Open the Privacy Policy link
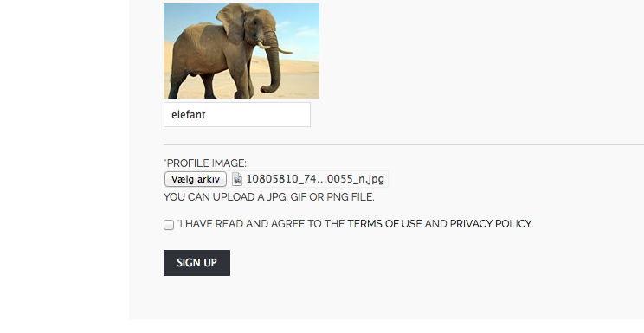This screenshot has height=333, width=644. pyautogui.click(x=491, y=224)
